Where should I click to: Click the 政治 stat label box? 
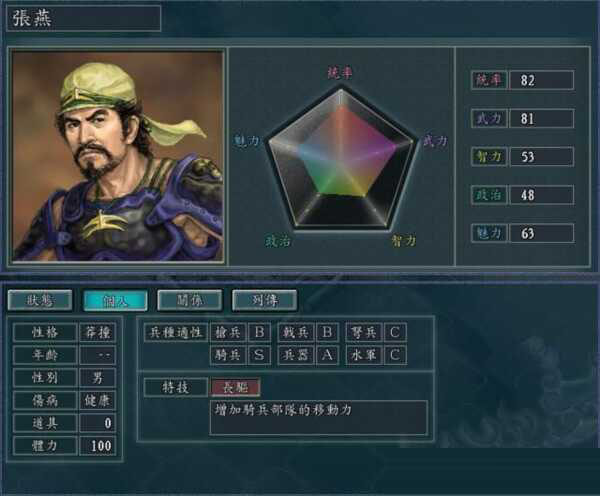click(x=489, y=195)
